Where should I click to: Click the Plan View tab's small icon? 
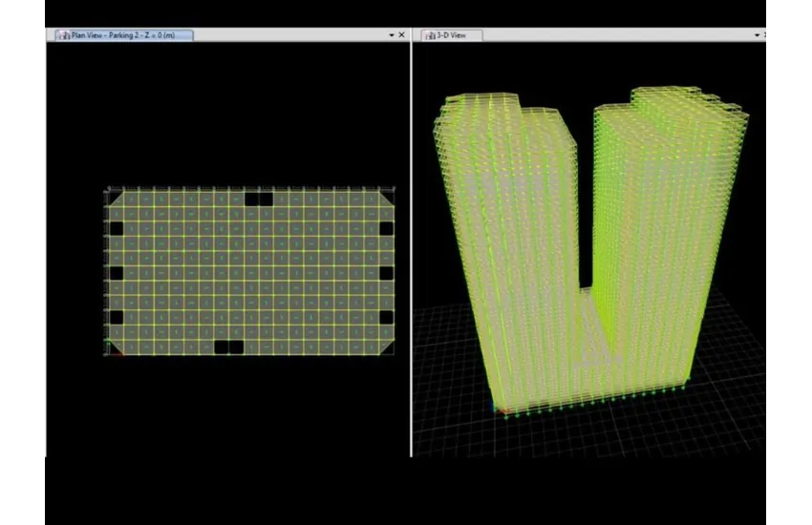pyautogui.click(x=64, y=35)
